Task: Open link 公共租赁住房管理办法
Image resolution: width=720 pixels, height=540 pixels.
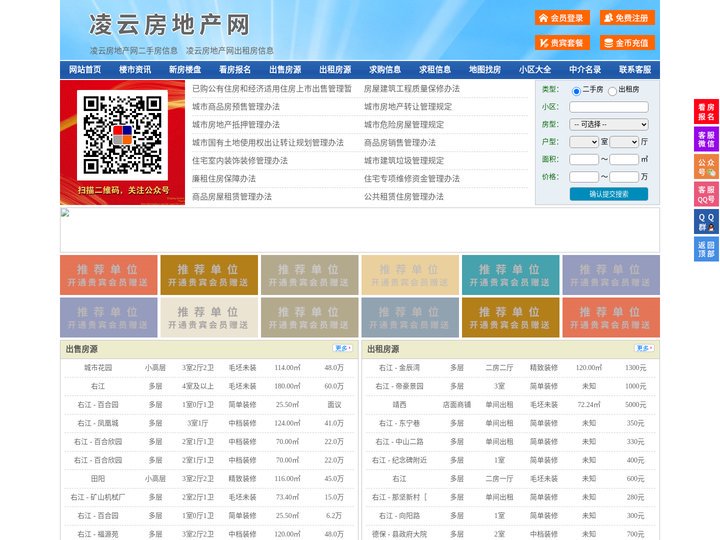Action: (404, 197)
